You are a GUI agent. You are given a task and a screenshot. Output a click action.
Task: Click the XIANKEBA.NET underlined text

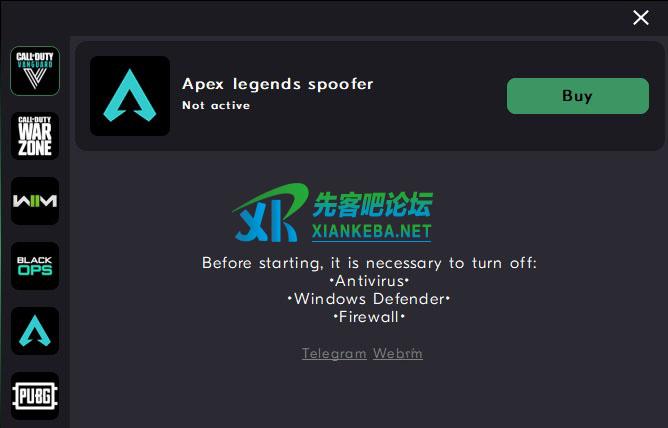371,232
